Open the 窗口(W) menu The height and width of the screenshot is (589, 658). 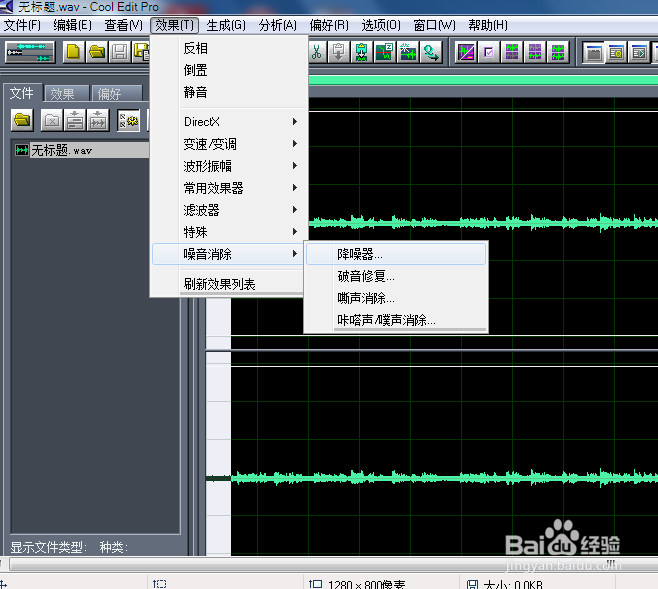(x=434, y=25)
